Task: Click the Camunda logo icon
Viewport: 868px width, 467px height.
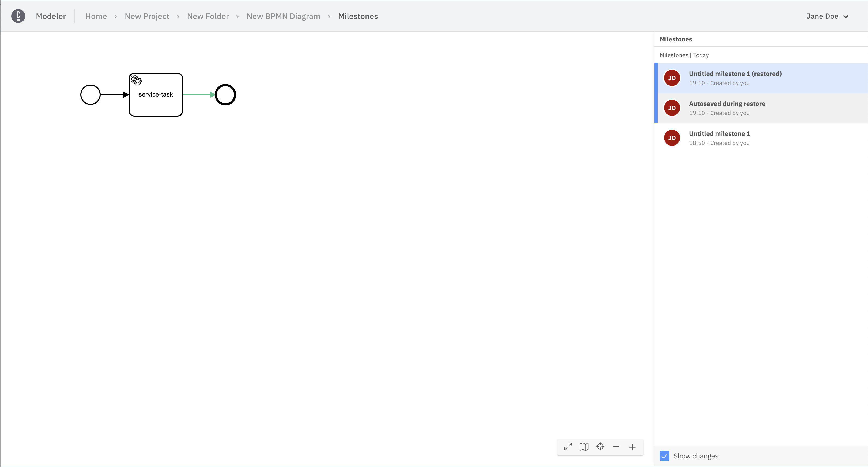Action: coord(18,16)
